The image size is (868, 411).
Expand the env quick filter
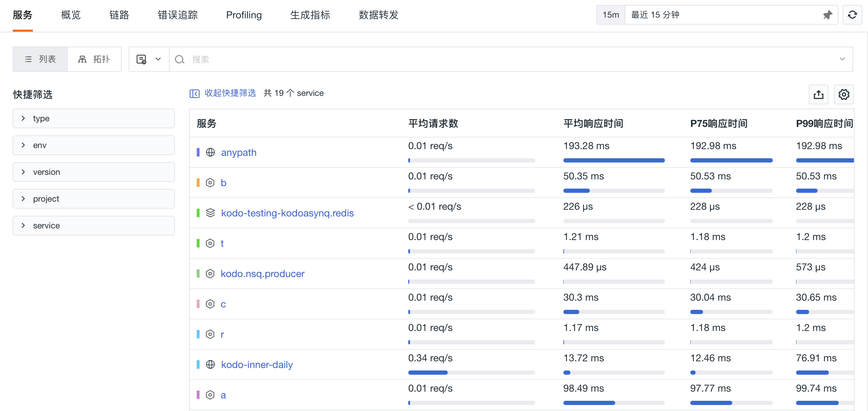[94, 145]
